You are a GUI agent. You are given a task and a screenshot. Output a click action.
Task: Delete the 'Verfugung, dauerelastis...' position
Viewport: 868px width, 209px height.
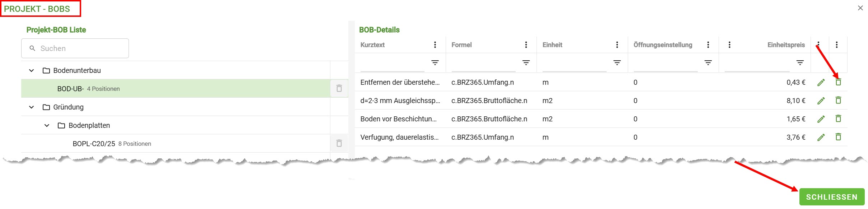(x=838, y=137)
